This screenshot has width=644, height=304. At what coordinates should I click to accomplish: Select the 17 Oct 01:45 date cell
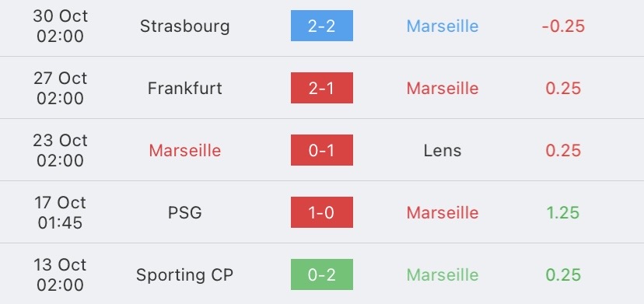coord(61,212)
